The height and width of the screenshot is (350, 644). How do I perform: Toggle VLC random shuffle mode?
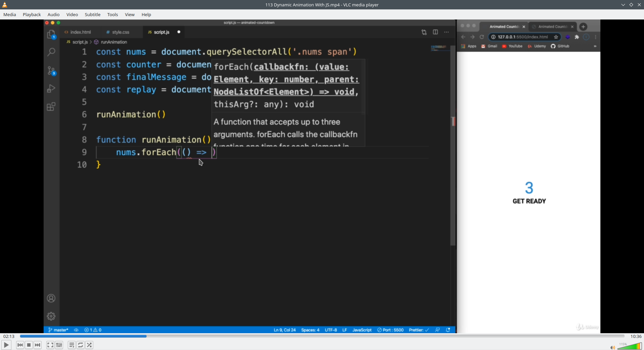tap(90, 345)
